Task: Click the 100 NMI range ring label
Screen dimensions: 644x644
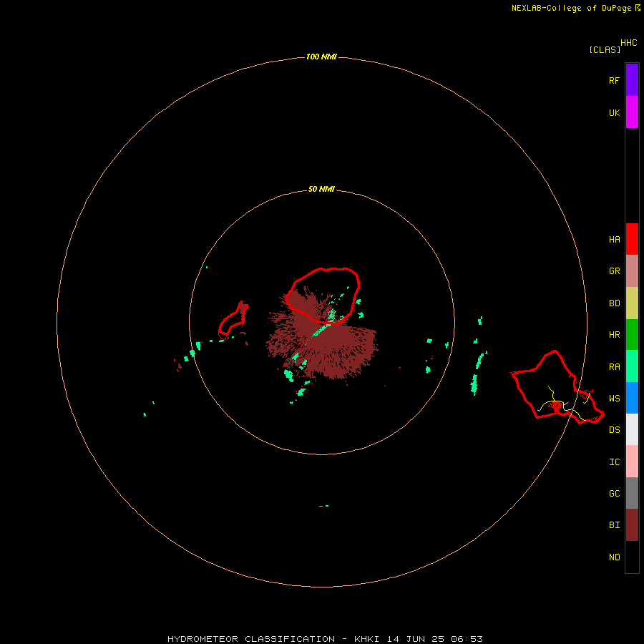Action: tap(321, 57)
